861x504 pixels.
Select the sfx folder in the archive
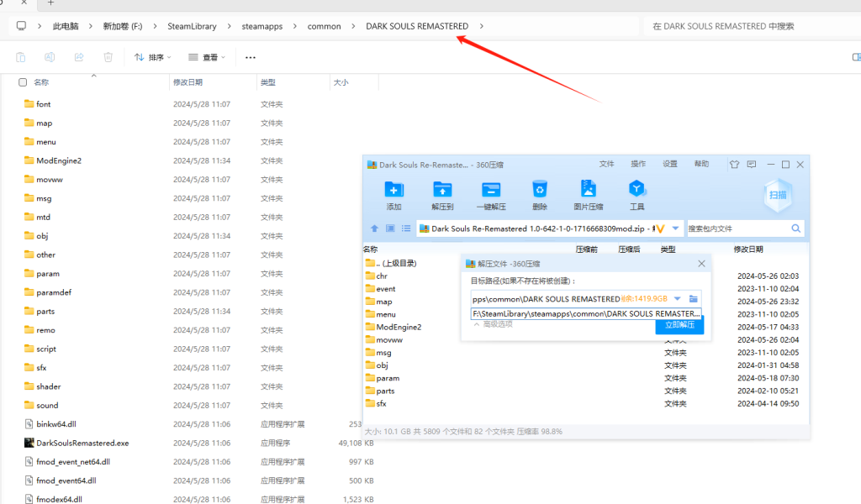(x=381, y=404)
